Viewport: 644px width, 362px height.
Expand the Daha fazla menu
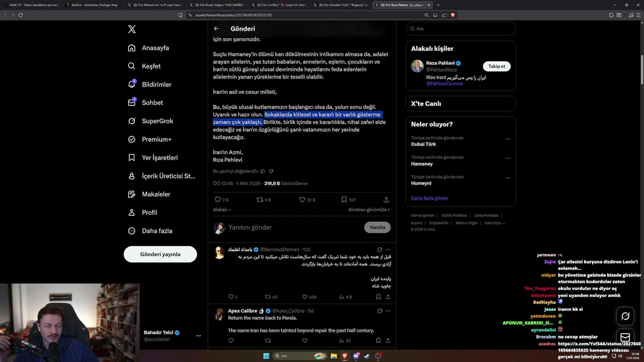pos(150,231)
